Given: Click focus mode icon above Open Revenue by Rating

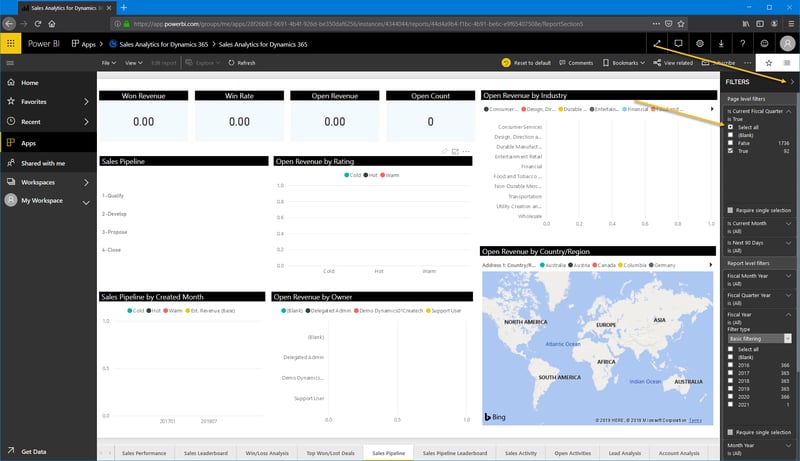Looking at the screenshot, I should pos(455,151).
